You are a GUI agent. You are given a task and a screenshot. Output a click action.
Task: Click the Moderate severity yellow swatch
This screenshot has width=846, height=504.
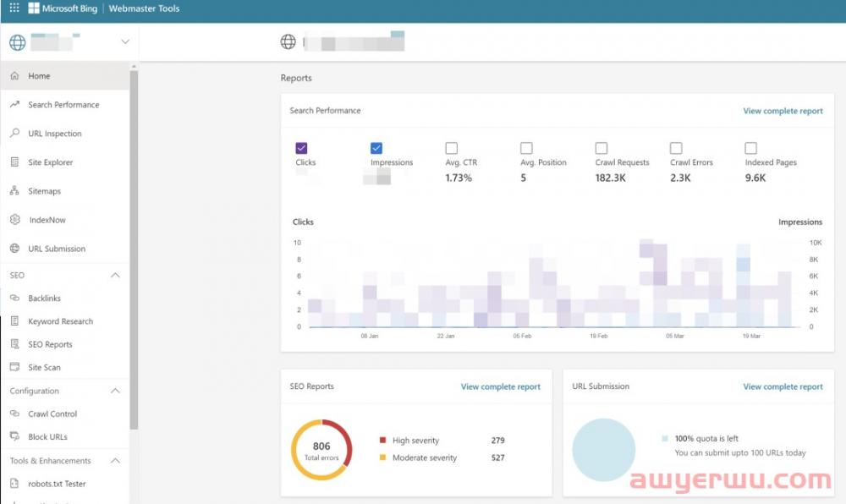click(382, 457)
